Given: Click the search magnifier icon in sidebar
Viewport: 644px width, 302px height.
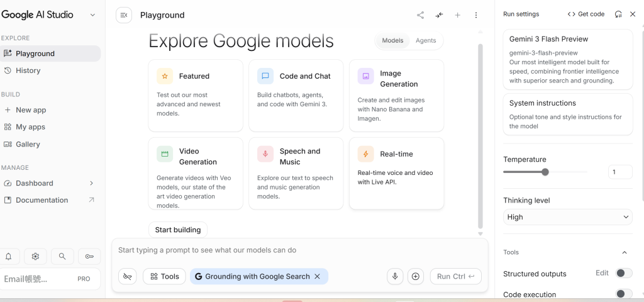Looking at the screenshot, I should click(x=62, y=257).
